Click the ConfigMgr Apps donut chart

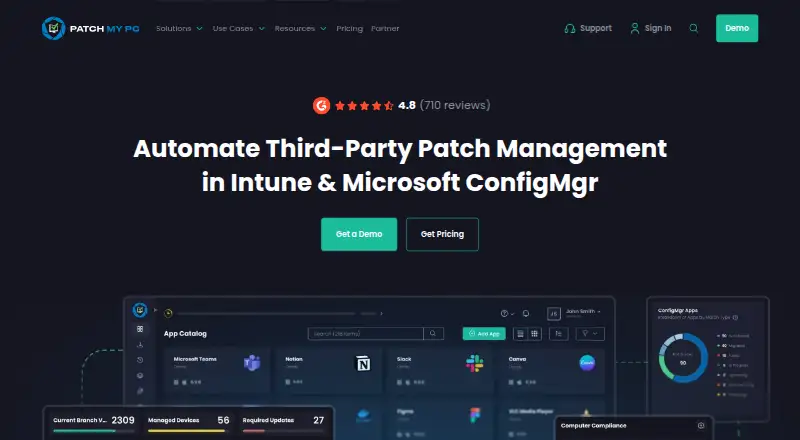point(683,358)
